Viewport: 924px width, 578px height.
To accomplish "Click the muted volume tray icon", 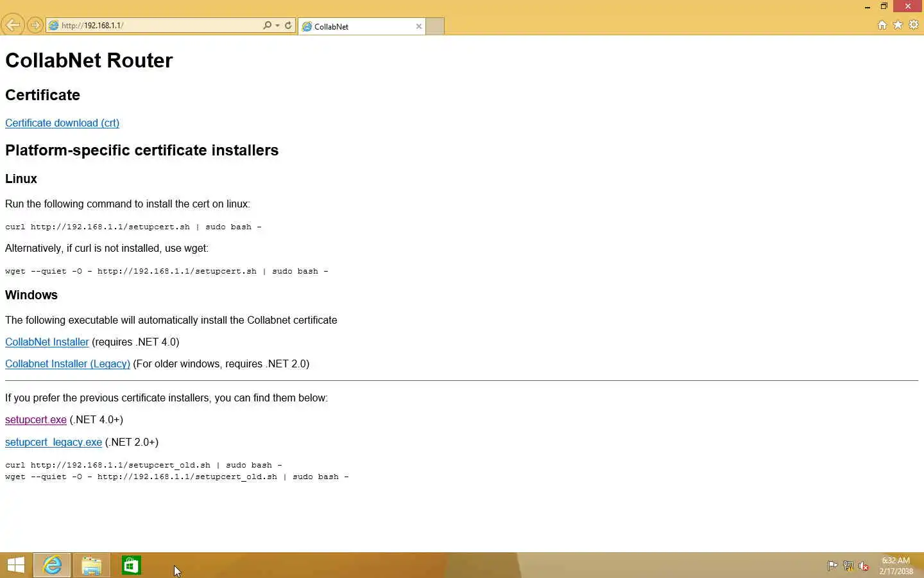I will pyautogui.click(x=864, y=566).
